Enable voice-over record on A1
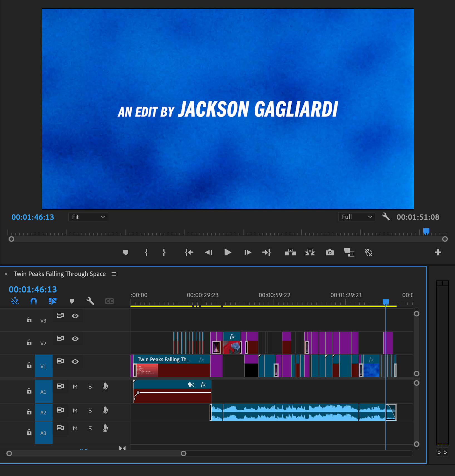This screenshot has height=476, width=455. point(105,386)
